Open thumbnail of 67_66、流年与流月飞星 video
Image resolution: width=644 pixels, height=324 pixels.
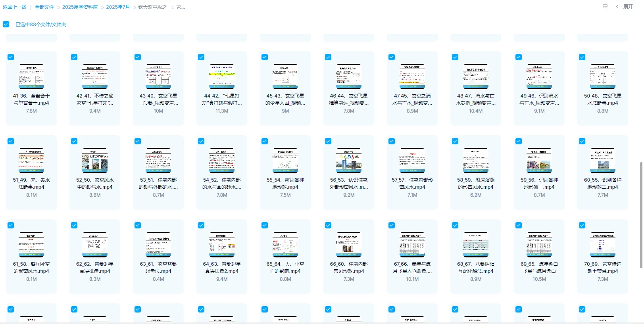click(412, 244)
